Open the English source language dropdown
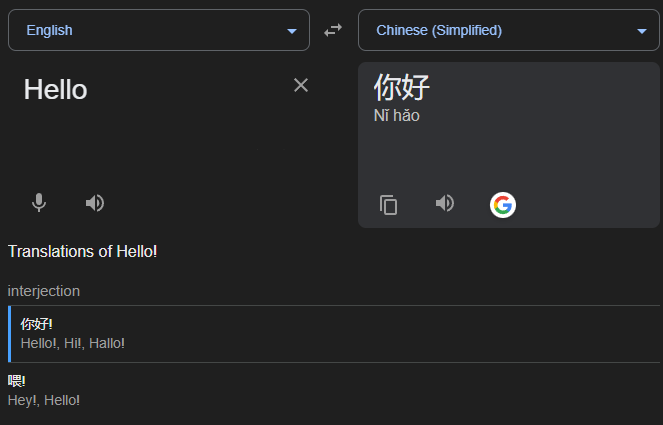The height and width of the screenshot is (425, 663). coord(158,30)
